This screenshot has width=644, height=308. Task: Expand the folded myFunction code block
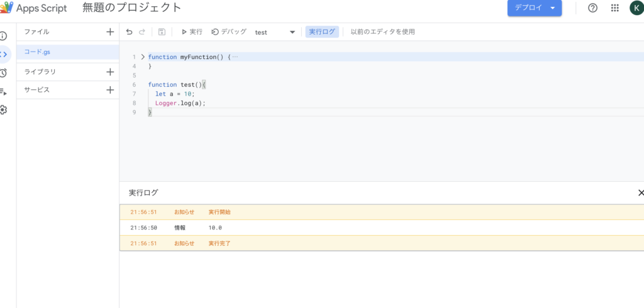pyautogui.click(x=143, y=57)
